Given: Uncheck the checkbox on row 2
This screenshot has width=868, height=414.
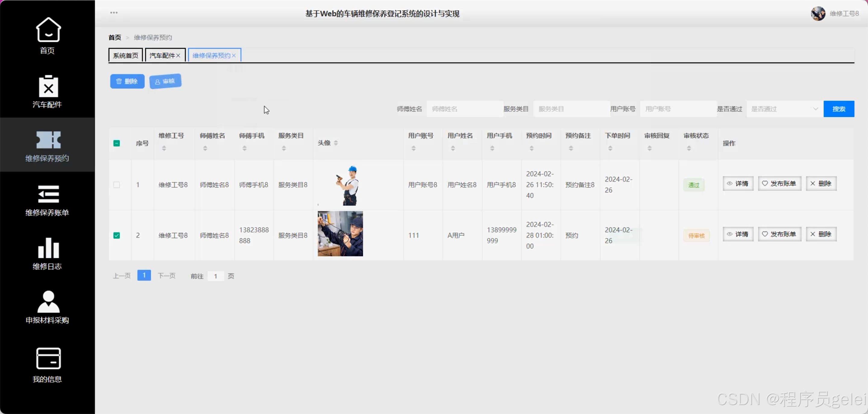Looking at the screenshot, I should (x=117, y=235).
